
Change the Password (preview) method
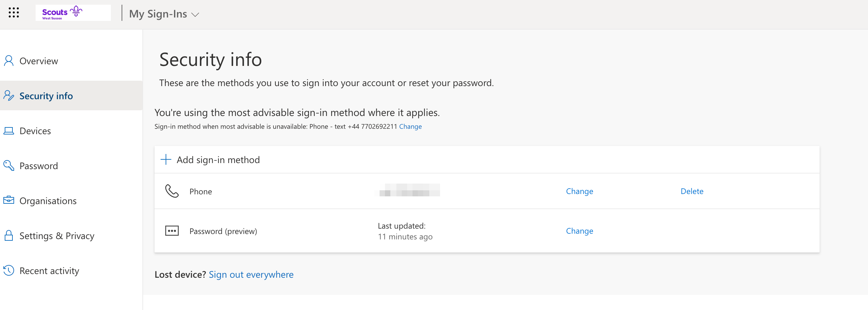[x=579, y=231]
